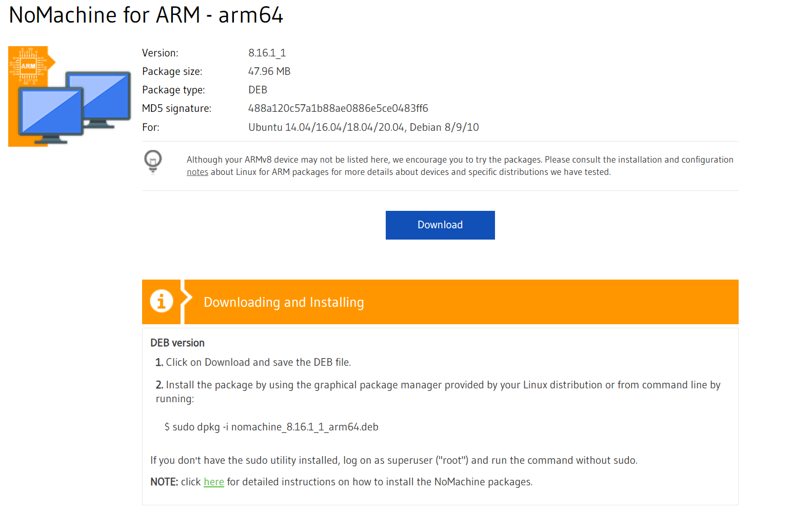Click the Downloading and Installing banner heading
Viewport: 812px width, 513px height.
tap(284, 302)
